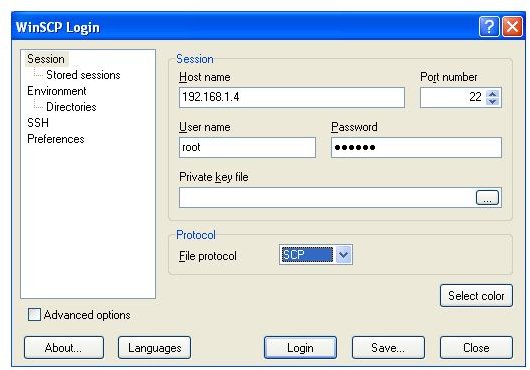Click the User name field containing root
This screenshot has height=370, width=530.
point(247,147)
